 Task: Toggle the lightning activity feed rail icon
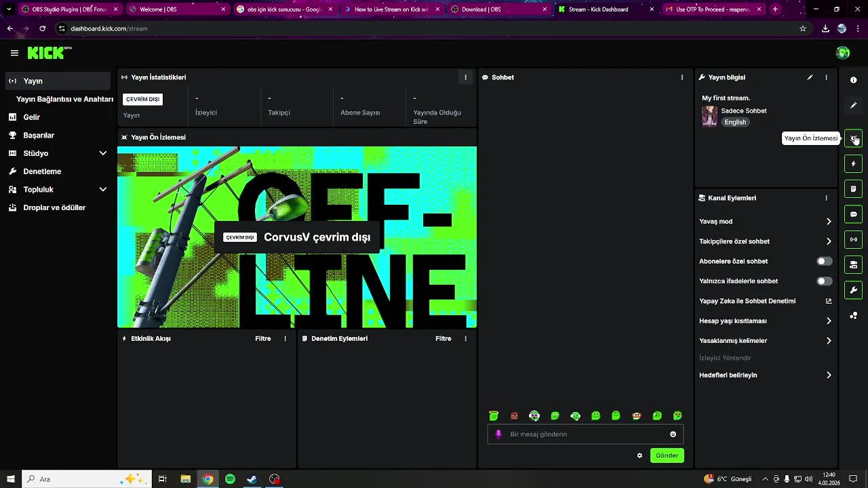click(x=853, y=163)
